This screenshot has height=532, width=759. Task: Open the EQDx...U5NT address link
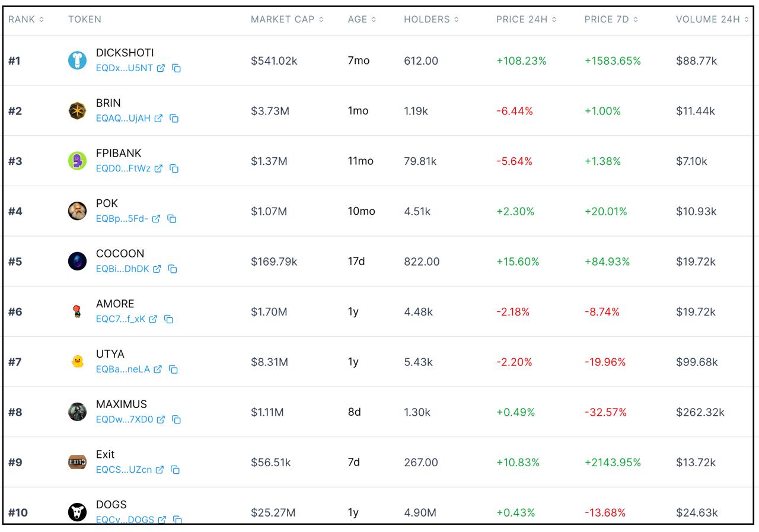(x=125, y=68)
